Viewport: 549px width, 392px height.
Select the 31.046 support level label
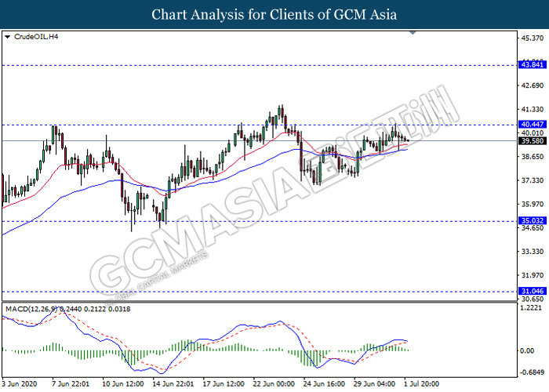(533, 291)
